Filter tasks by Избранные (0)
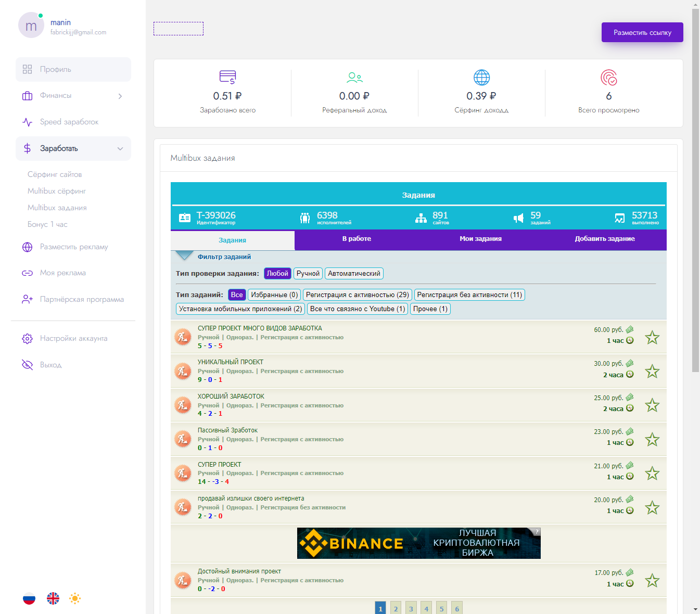Screen dimensions: 700x614 tap(274, 295)
